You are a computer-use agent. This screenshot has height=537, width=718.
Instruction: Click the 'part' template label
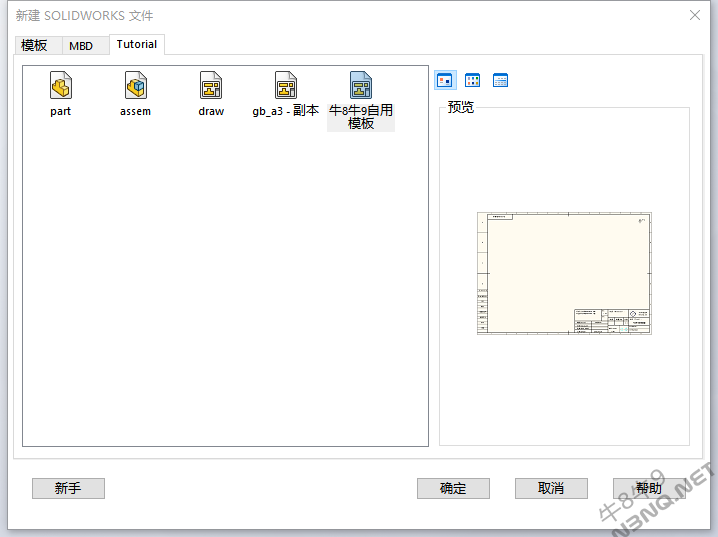click(60, 111)
